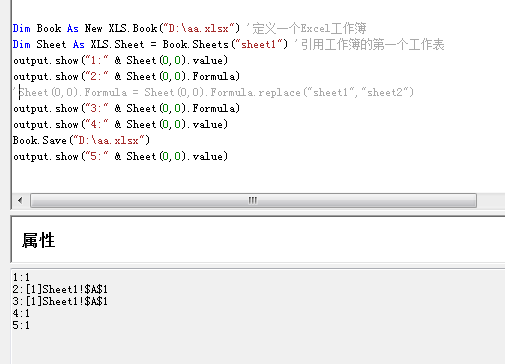
Task: Click output result line 5:1
Action: pos(21,325)
